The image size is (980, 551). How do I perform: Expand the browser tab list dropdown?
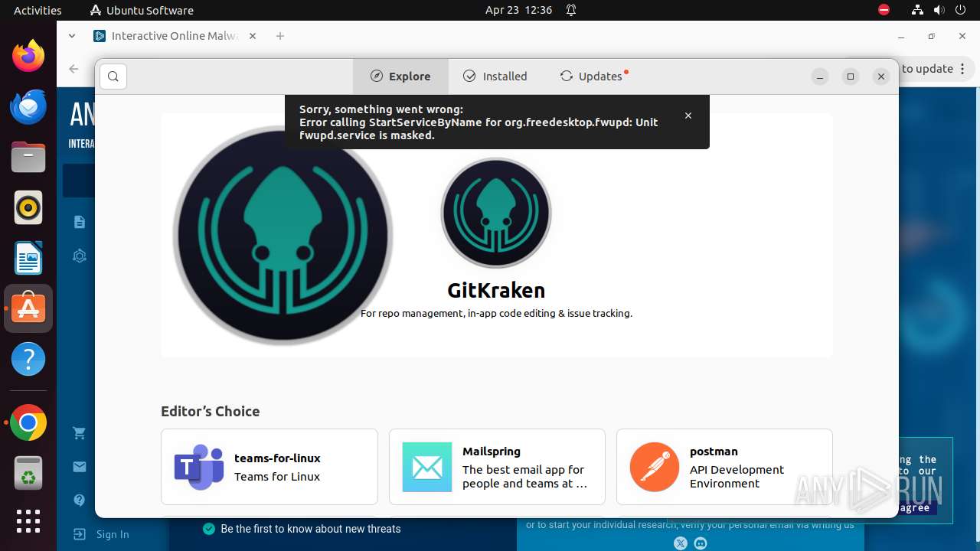coord(72,36)
